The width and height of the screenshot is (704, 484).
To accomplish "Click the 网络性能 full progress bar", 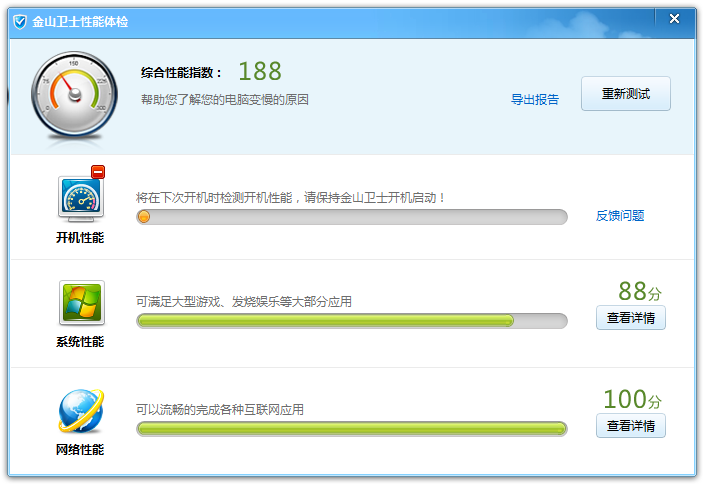I will 352,429.
